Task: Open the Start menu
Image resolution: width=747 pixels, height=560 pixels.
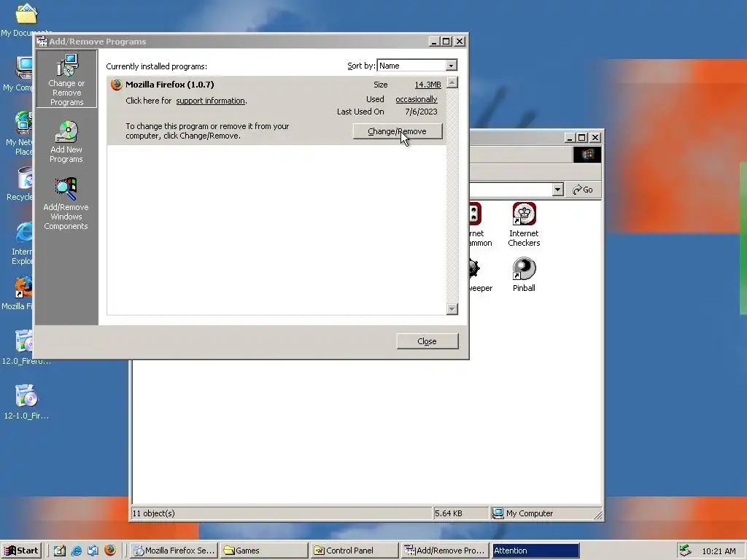Action: tap(21, 551)
